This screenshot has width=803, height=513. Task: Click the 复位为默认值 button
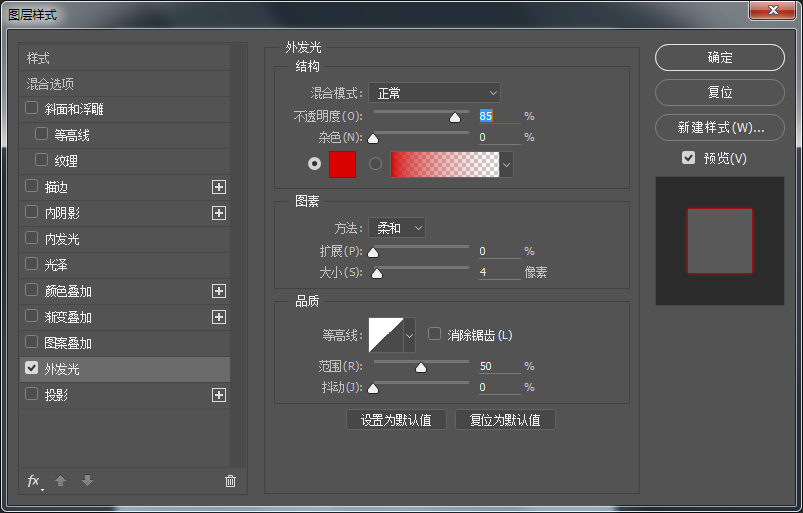coord(505,420)
